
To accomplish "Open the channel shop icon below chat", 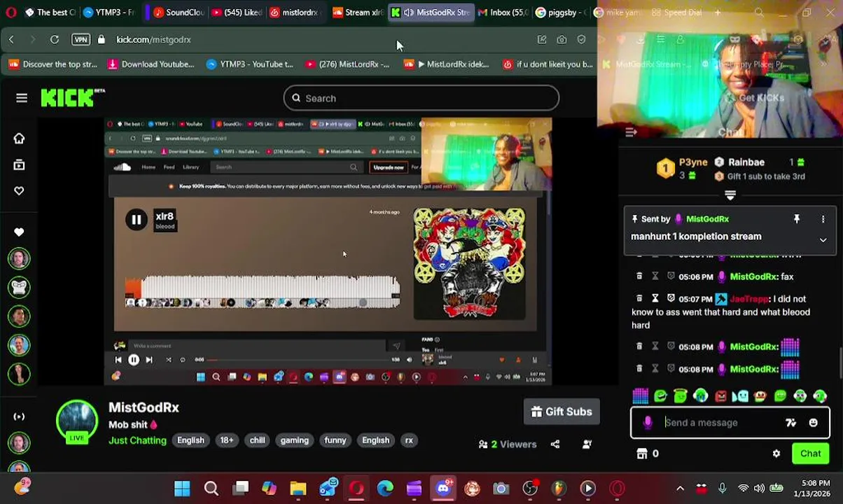I will pos(641,454).
